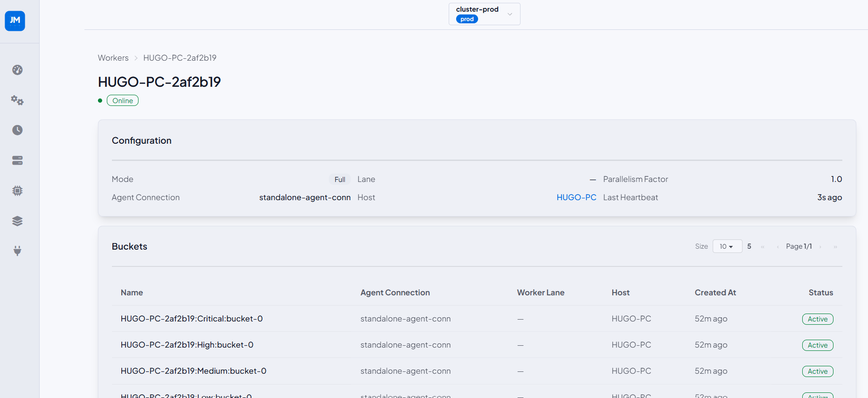This screenshot has height=398, width=868.
Task: Click the Agent Connection column header
Action: (x=395, y=293)
